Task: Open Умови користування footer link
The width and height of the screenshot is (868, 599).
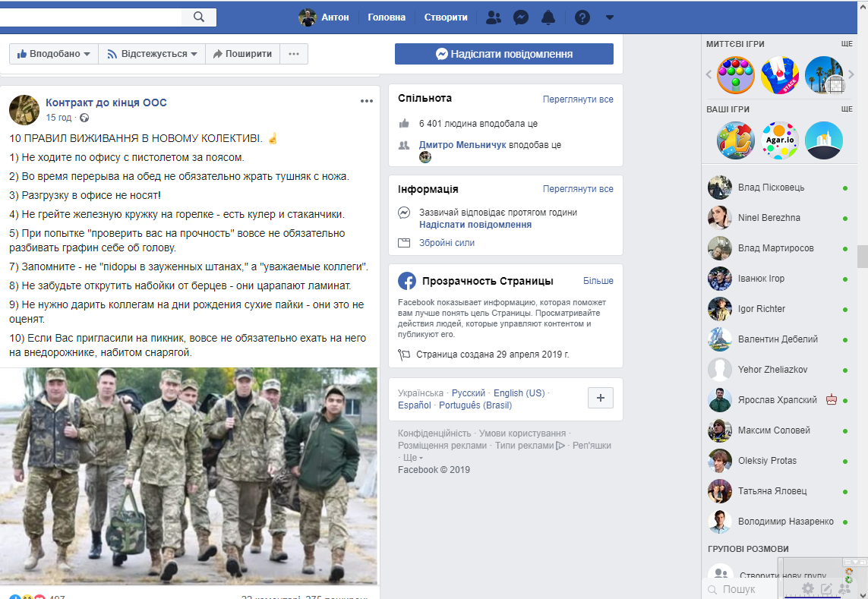Action: (522, 433)
